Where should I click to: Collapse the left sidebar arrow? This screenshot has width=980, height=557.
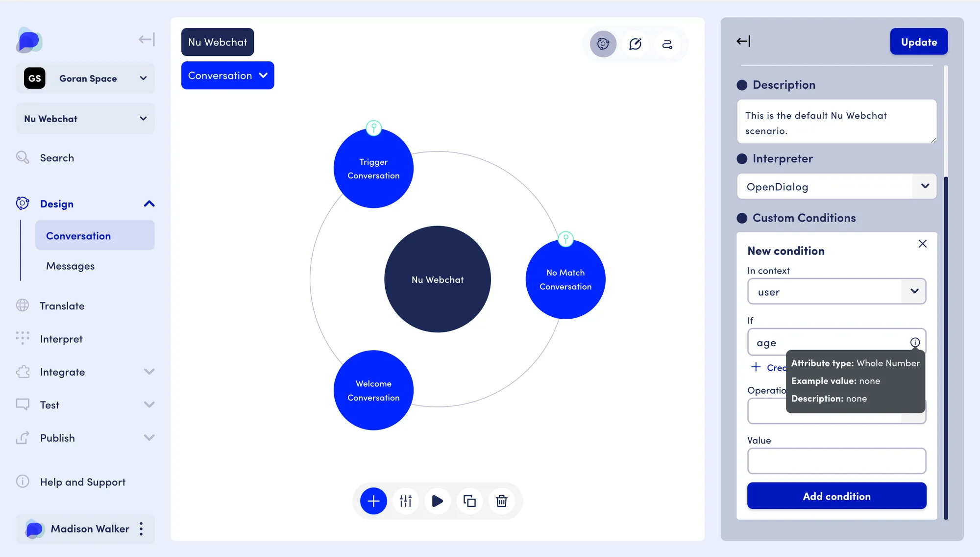pyautogui.click(x=147, y=39)
